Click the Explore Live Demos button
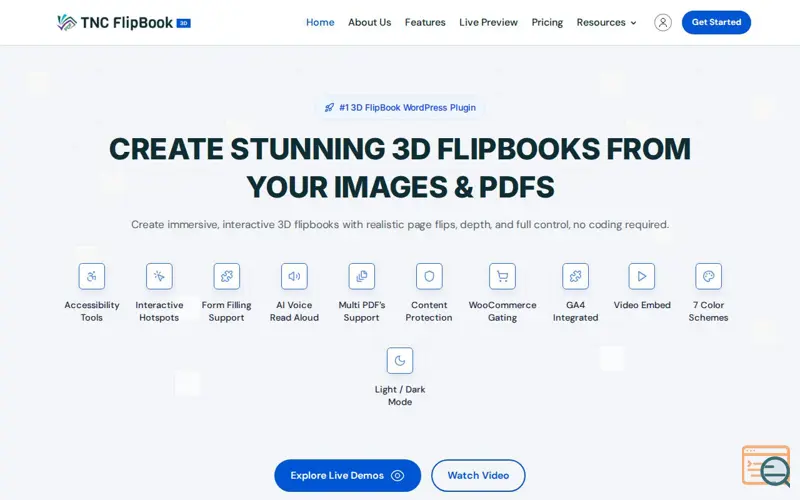The image size is (800, 500). (347, 476)
